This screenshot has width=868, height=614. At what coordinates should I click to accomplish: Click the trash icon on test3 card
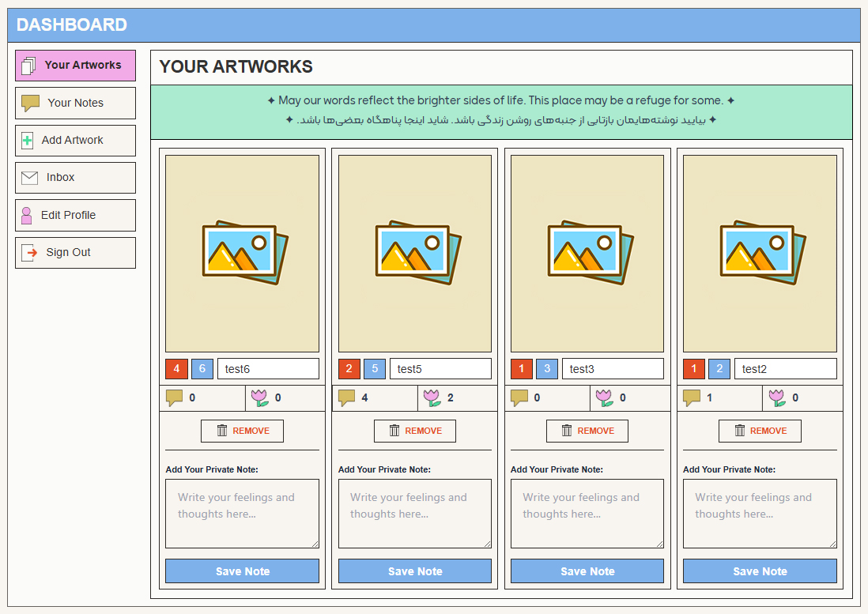[567, 431]
